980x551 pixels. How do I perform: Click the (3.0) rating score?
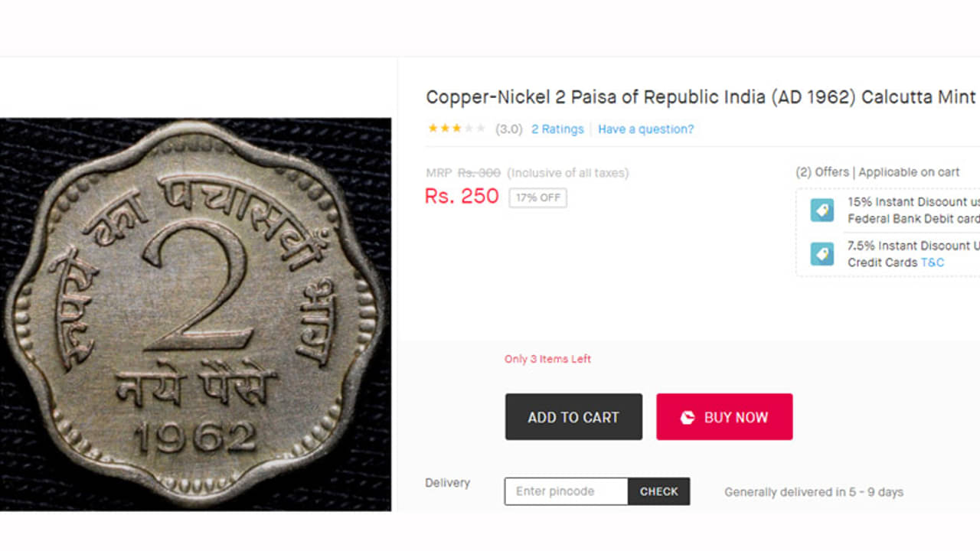click(508, 129)
